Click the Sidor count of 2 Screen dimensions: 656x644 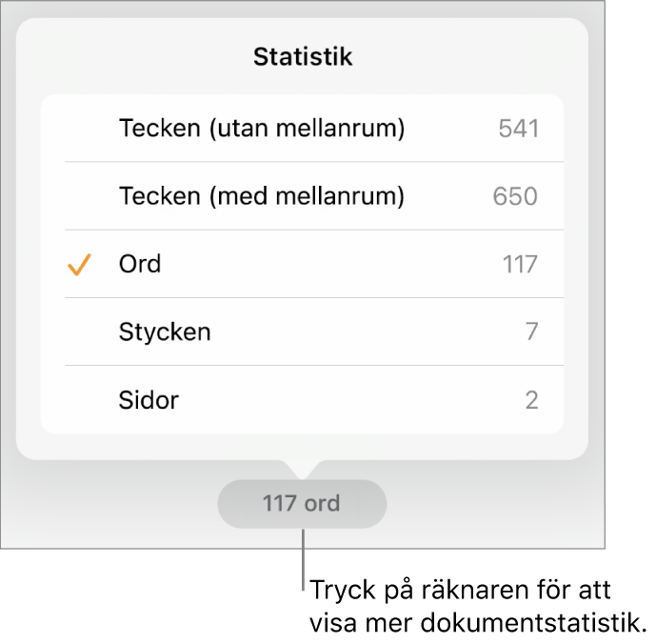[531, 399]
